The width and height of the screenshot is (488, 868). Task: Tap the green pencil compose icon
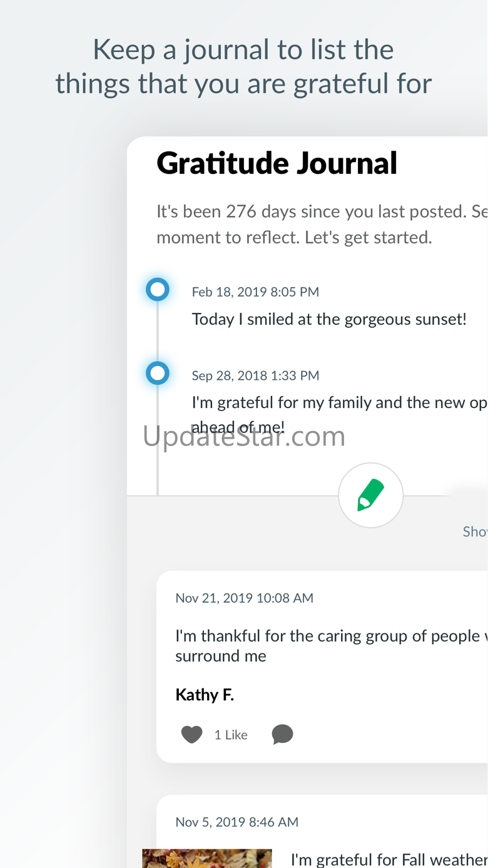370,495
